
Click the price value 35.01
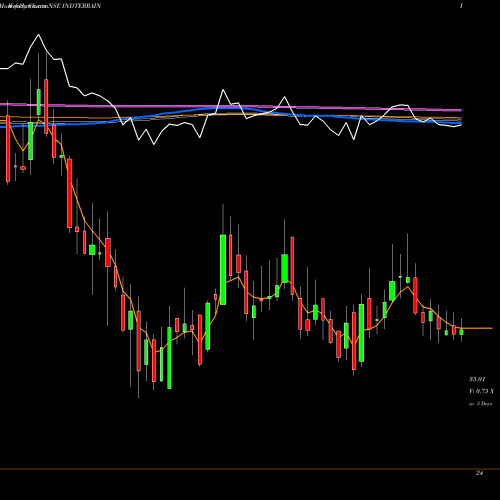click(x=477, y=379)
